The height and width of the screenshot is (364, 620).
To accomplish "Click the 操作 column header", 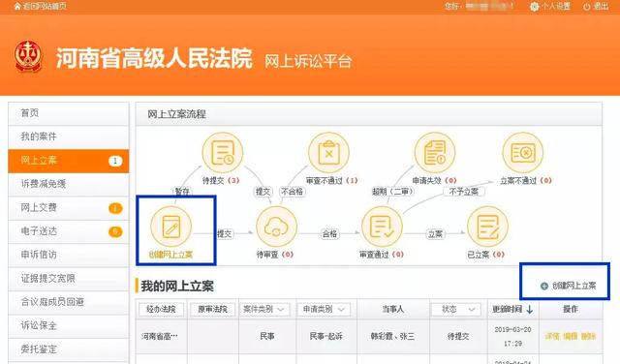I will pos(571,309).
